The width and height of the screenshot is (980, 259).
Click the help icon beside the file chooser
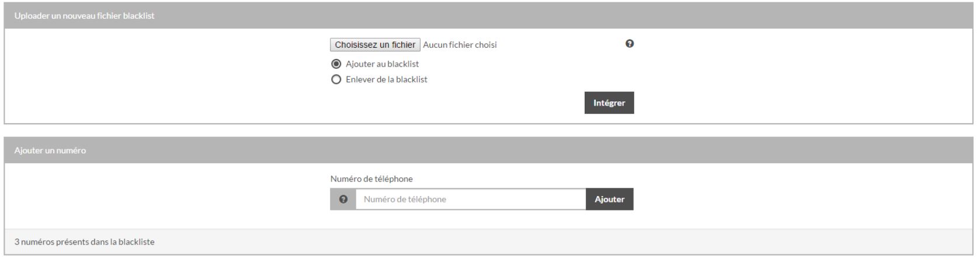coord(630,44)
